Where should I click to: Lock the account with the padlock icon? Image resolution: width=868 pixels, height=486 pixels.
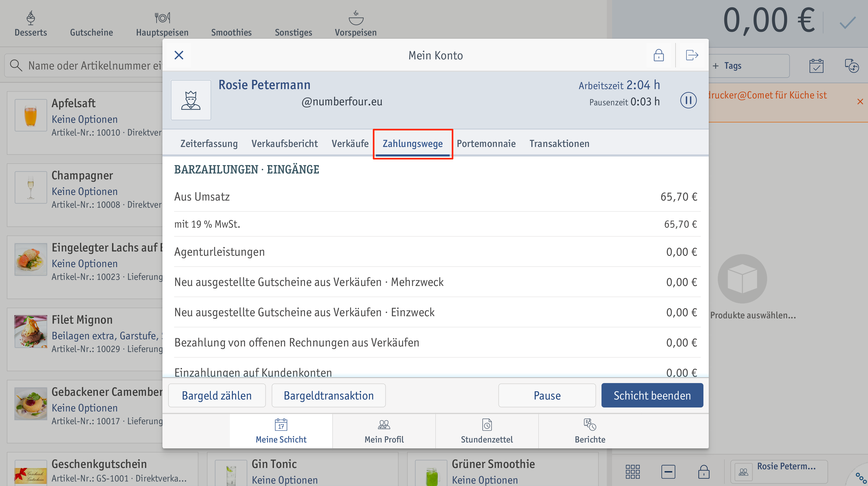tap(658, 55)
